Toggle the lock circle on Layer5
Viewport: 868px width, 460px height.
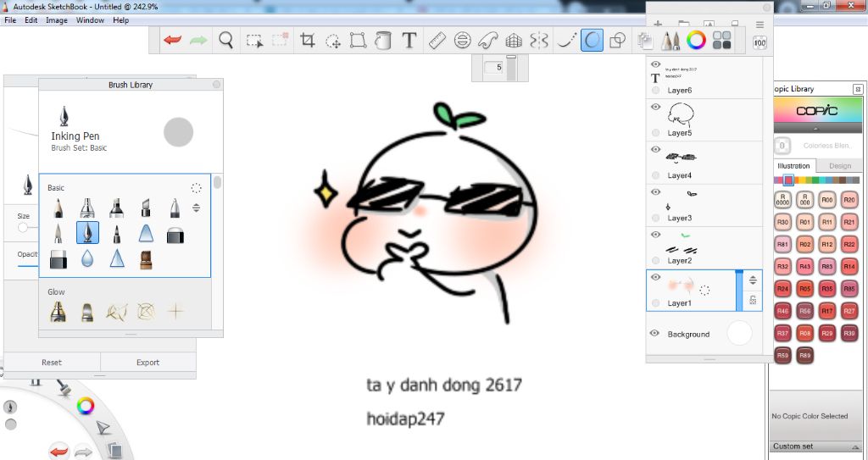(656, 133)
